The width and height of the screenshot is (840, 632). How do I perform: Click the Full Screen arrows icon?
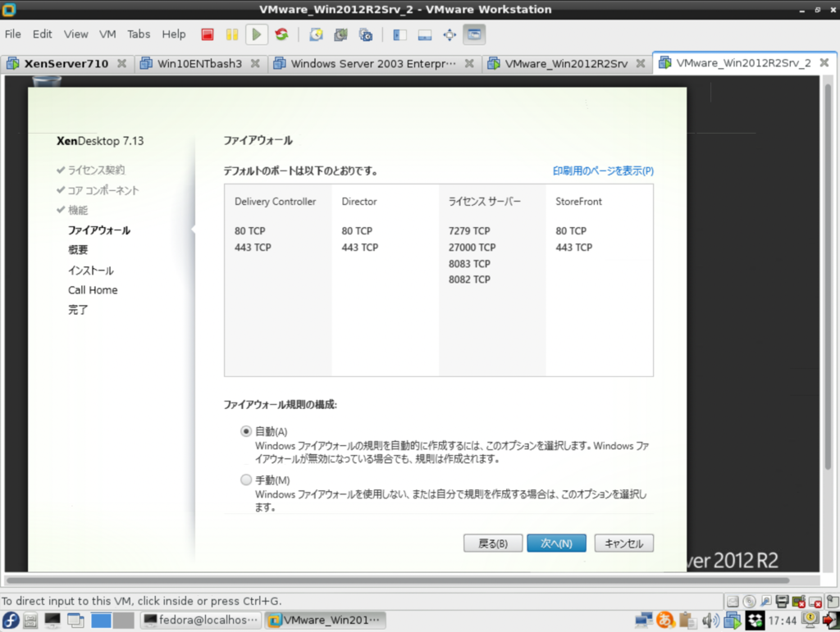[450, 34]
